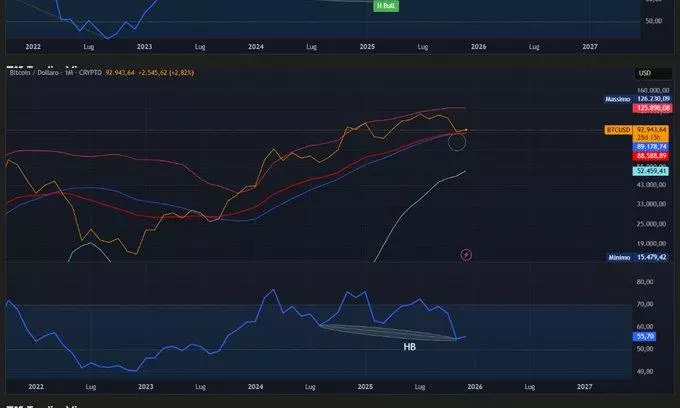
Task: Click the orange BTCUSD price label
Action: point(616,129)
